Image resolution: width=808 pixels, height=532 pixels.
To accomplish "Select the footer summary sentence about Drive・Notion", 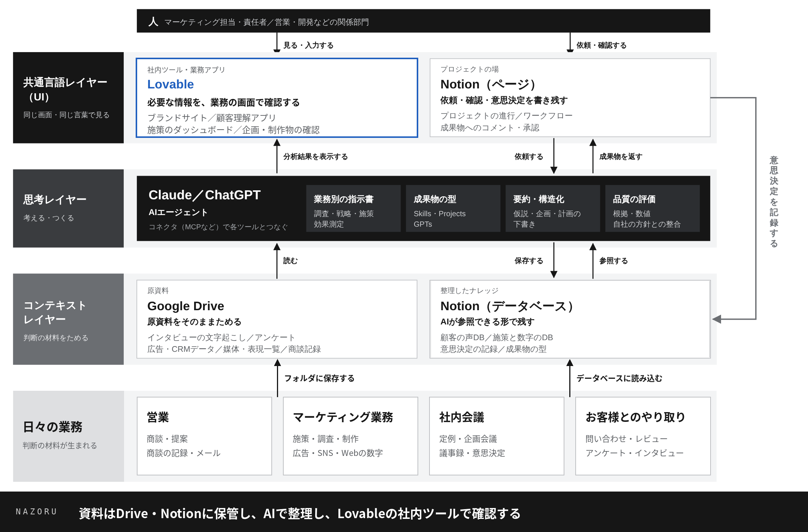I will coord(300,513).
